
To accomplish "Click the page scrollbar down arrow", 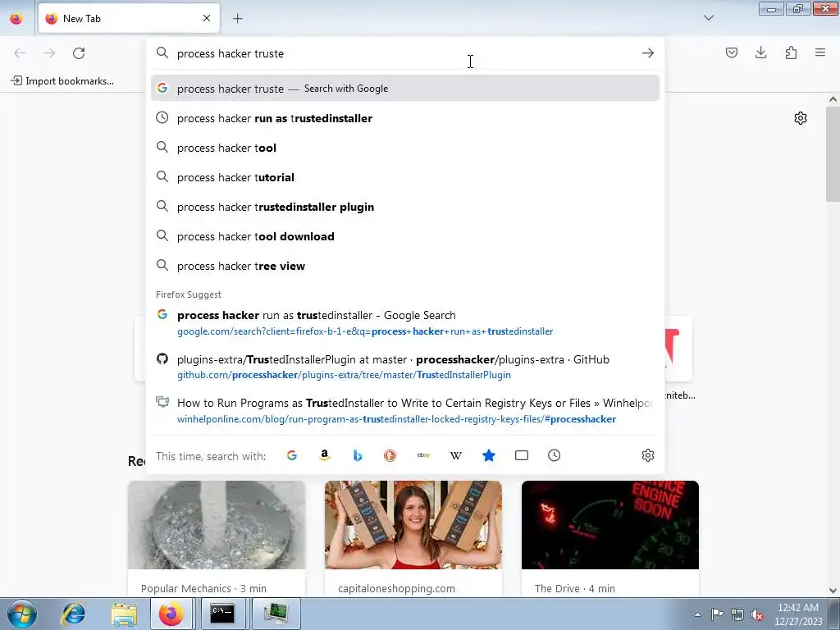I will click(833, 591).
